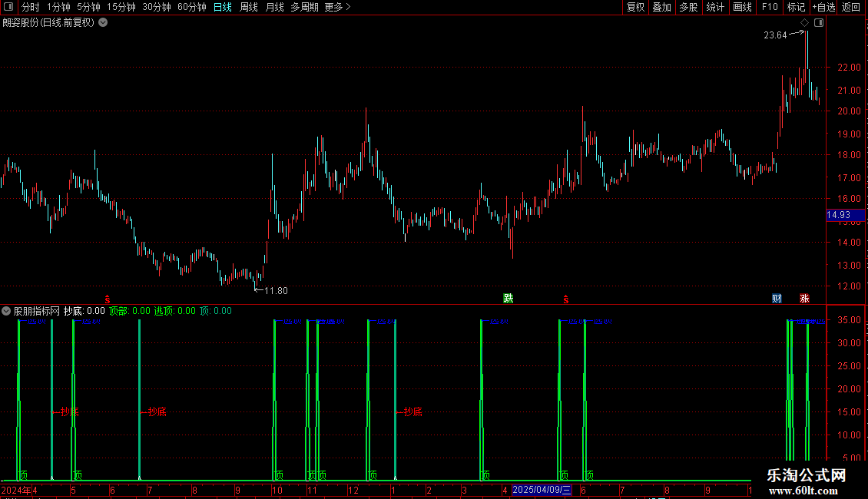The width and height of the screenshot is (868, 499).
Task: Toggle the side panel icon near price axis
Action: coord(819,23)
